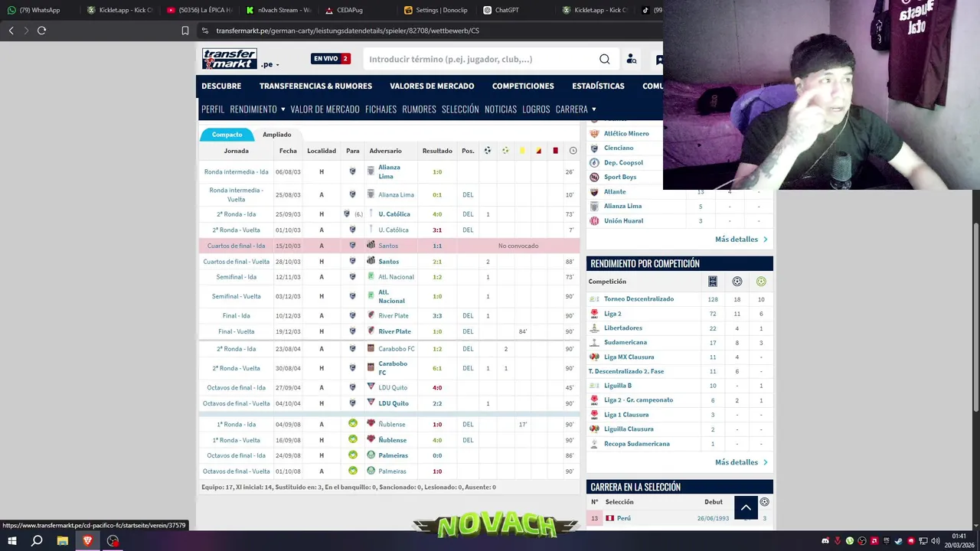Viewport: 980px width, 551px height.
Task: Click LDU Quito crest in Octavos Ida row
Action: click(x=371, y=387)
